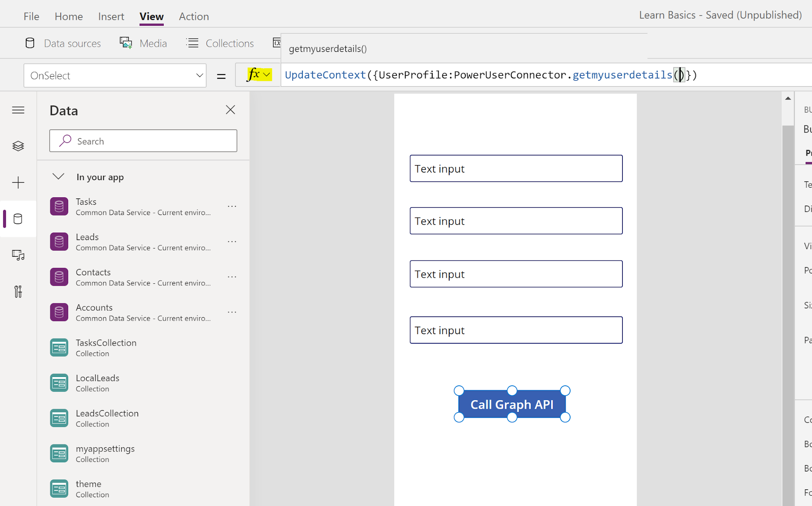812x506 pixels.
Task: Open options menu for Leads data source
Action: [x=232, y=241]
